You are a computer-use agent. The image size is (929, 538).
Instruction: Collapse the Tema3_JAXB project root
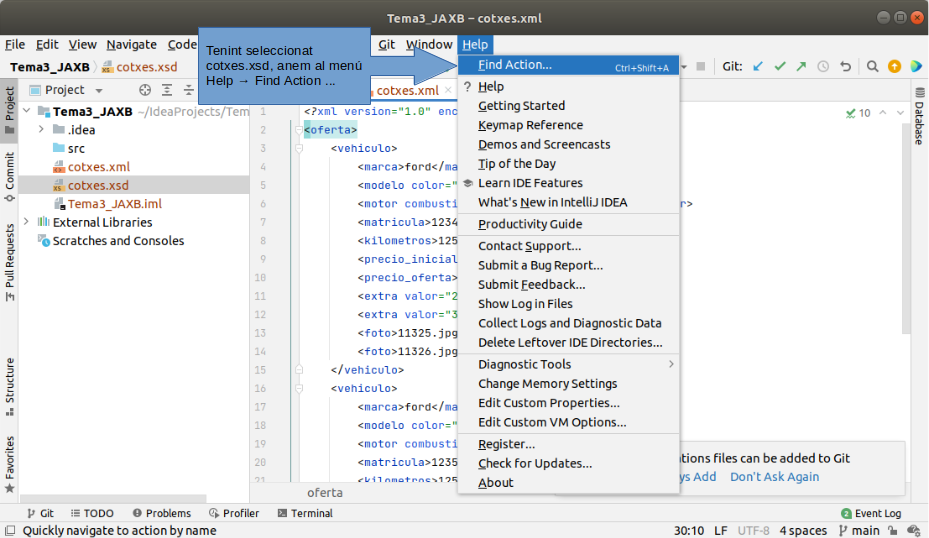(27, 111)
